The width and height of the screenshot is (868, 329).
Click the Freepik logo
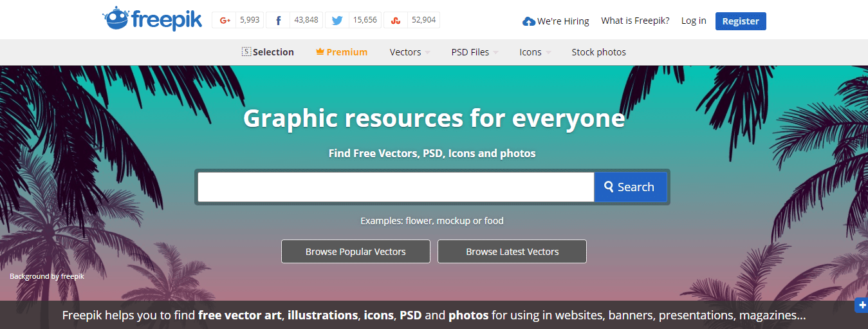pos(152,19)
